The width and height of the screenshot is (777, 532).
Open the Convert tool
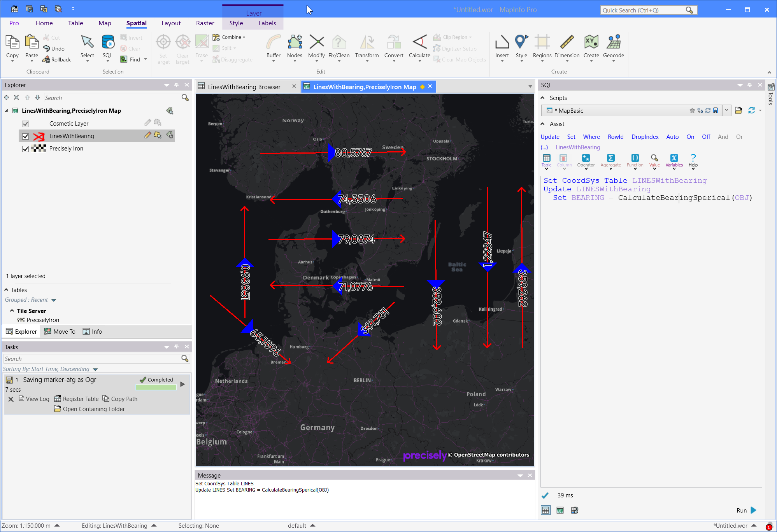[394, 47]
